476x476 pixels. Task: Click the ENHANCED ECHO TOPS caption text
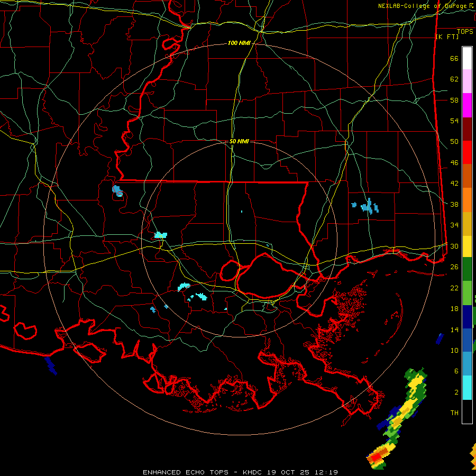pyautogui.click(x=186, y=472)
